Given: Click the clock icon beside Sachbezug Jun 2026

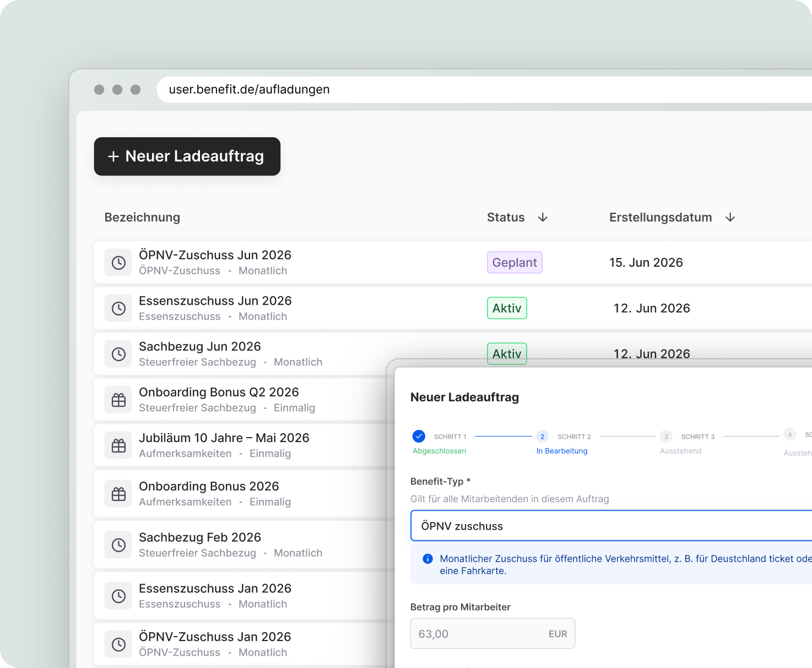Looking at the screenshot, I should 118,354.
